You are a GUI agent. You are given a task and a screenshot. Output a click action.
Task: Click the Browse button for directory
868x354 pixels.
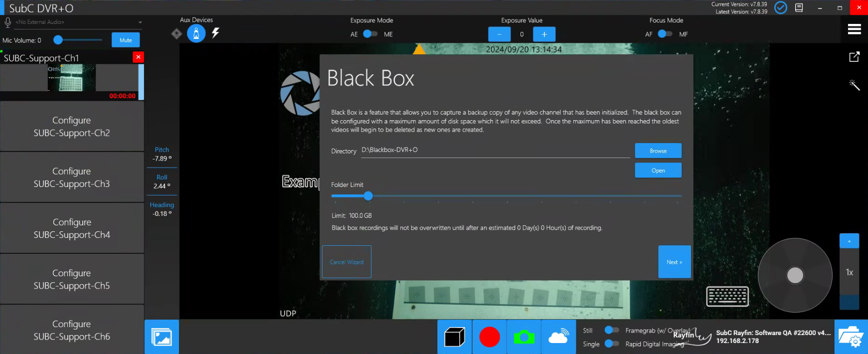[x=658, y=151]
